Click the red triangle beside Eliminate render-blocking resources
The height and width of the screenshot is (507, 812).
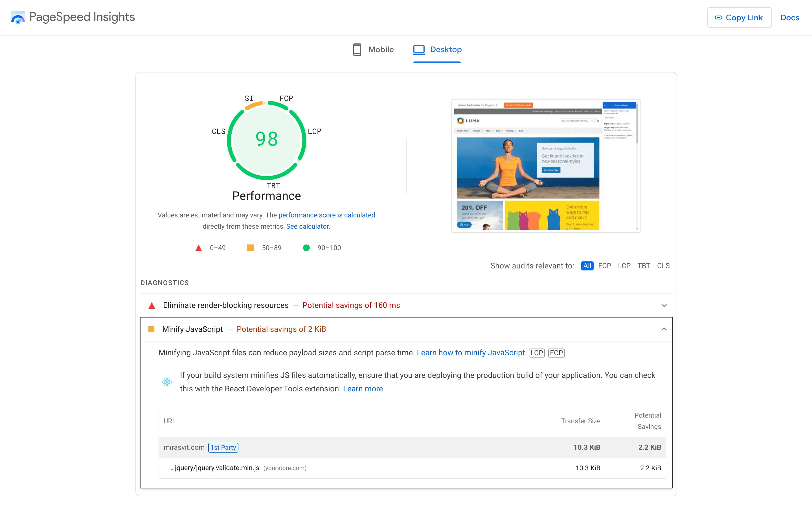click(x=152, y=305)
